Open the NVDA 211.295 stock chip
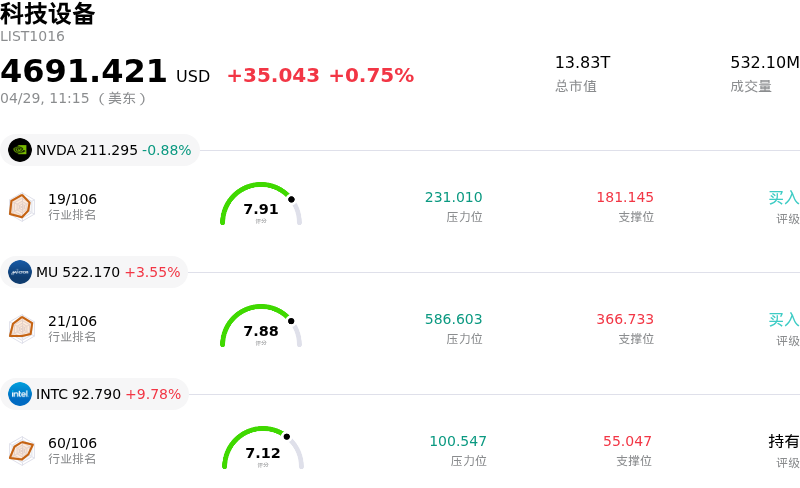Viewport: 800px width, 488px height. click(100, 150)
